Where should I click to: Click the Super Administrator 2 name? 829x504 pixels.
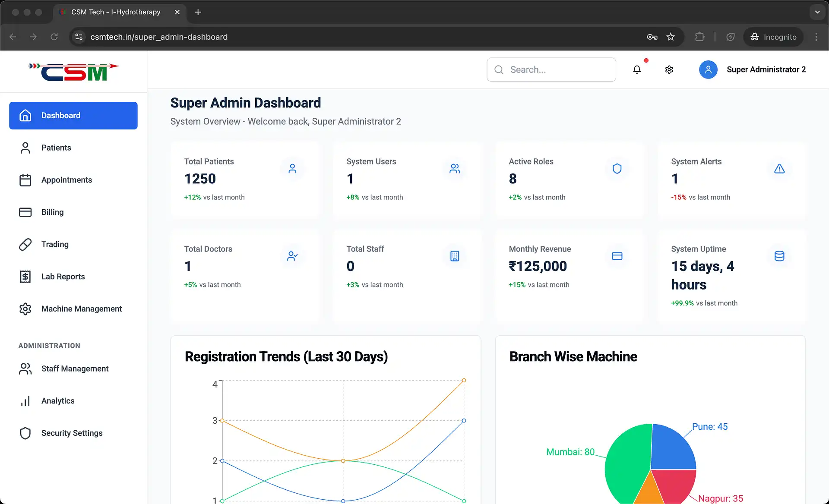click(x=766, y=69)
